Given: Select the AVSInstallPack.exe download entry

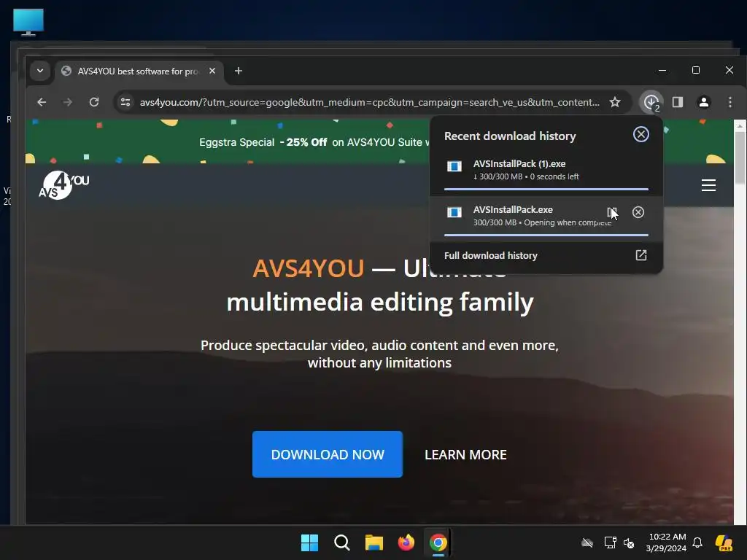Looking at the screenshot, I should click(x=546, y=217).
